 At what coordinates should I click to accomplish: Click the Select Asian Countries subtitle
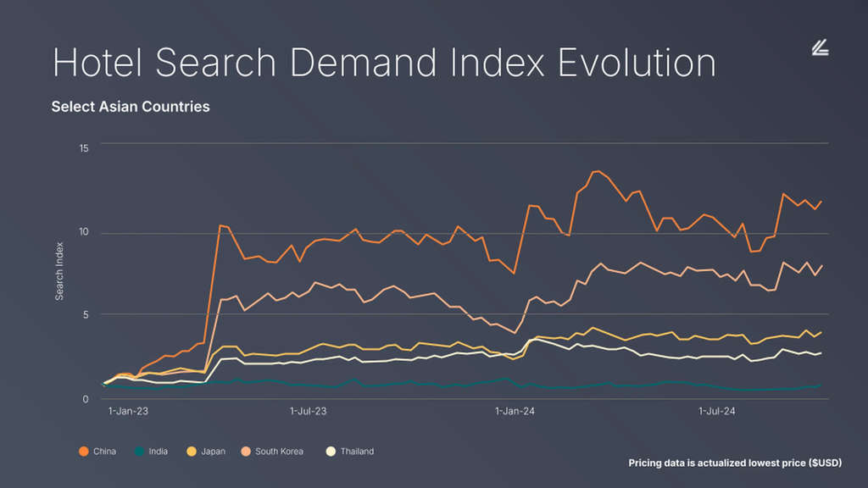(x=131, y=107)
